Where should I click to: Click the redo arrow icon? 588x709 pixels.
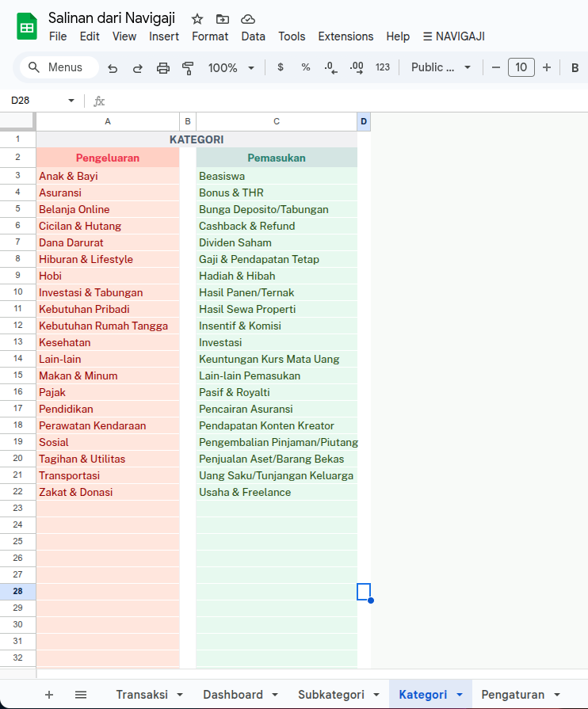coord(138,68)
